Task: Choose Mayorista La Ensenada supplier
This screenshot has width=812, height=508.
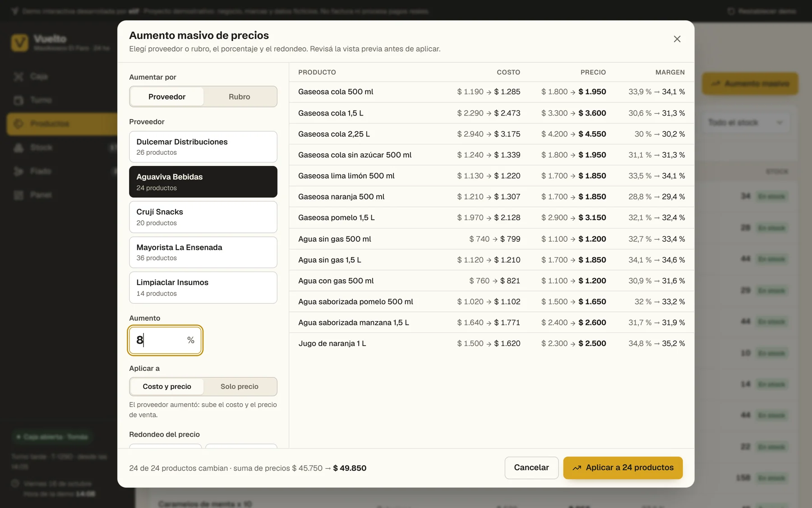Action: point(203,252)
